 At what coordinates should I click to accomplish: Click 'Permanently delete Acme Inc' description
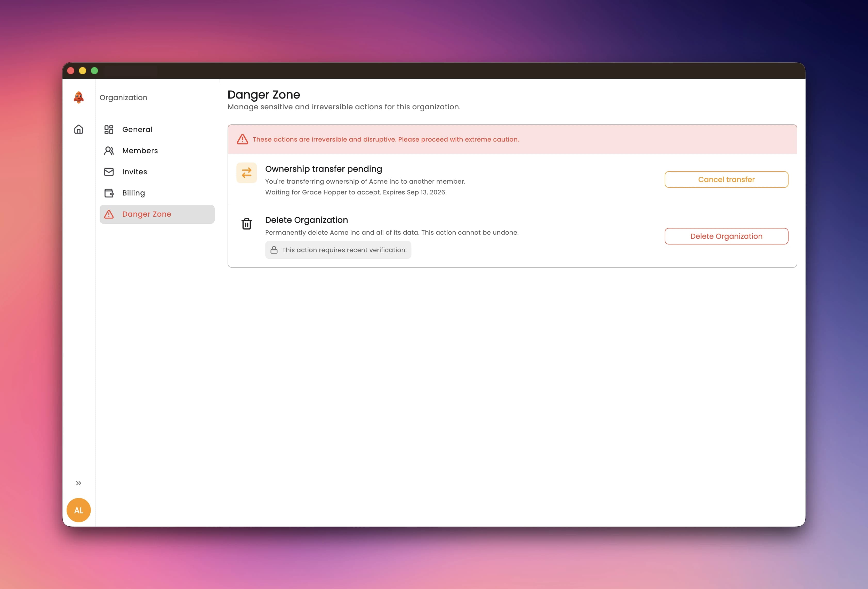392,233
